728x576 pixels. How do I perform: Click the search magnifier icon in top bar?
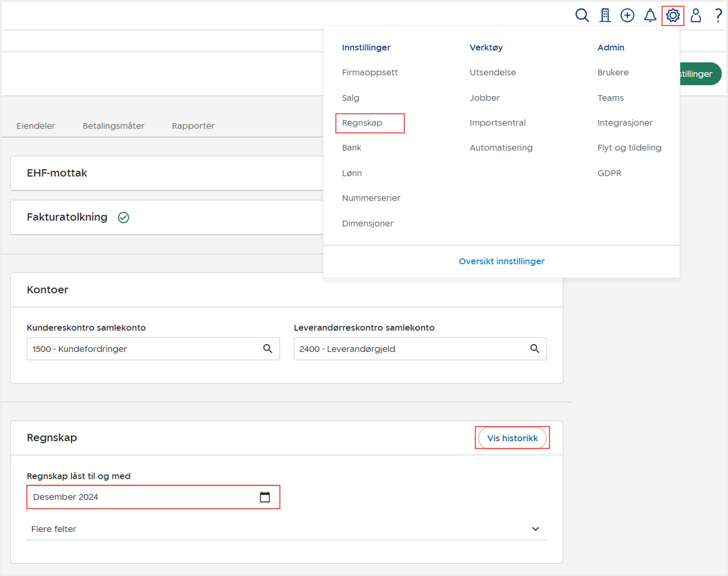[x=582, y=16]
